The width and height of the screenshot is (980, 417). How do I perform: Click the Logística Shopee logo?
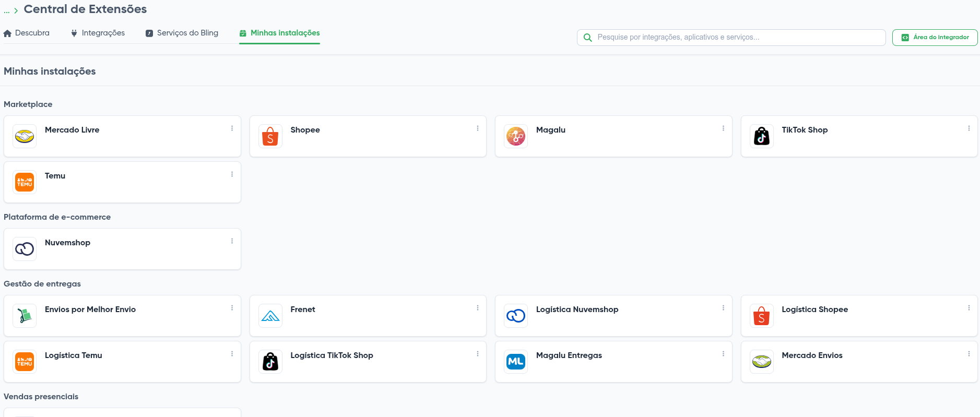[762, 316]
